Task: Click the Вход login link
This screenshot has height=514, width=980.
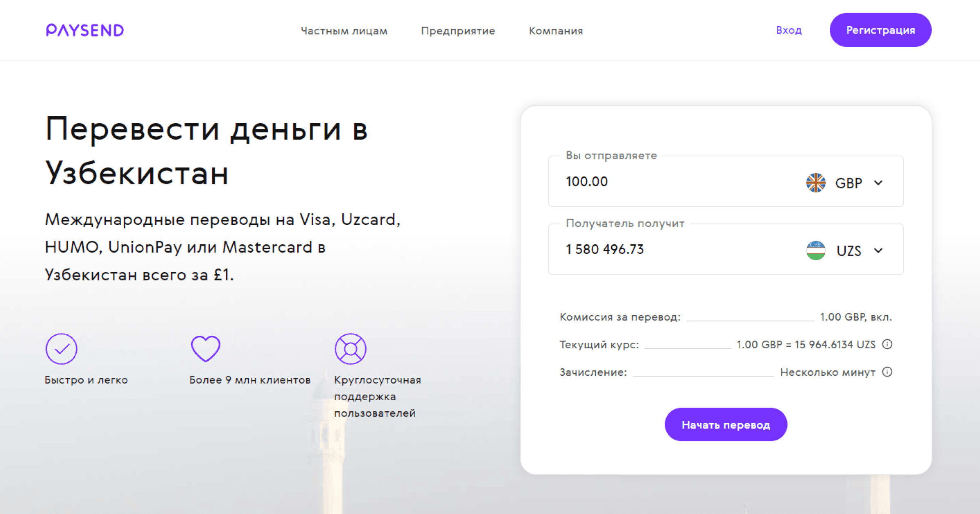Action: coord(789,30)
